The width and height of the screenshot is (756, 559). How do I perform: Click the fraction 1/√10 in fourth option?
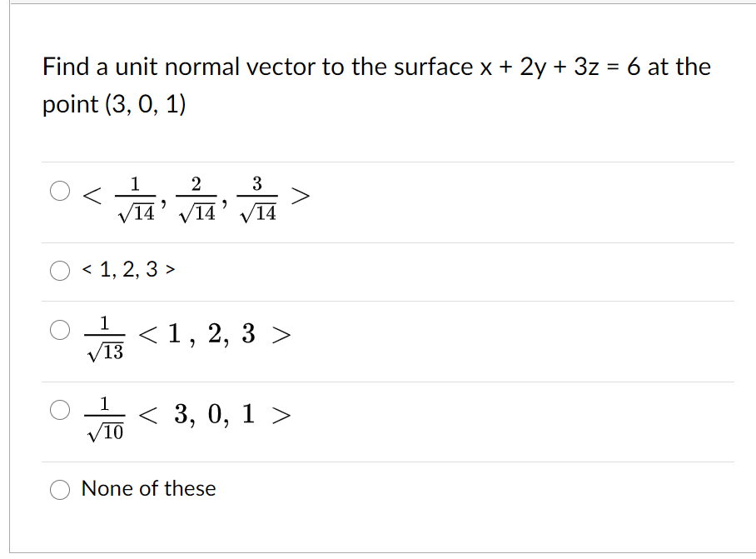pyautogui.click(x=104, y=417)
